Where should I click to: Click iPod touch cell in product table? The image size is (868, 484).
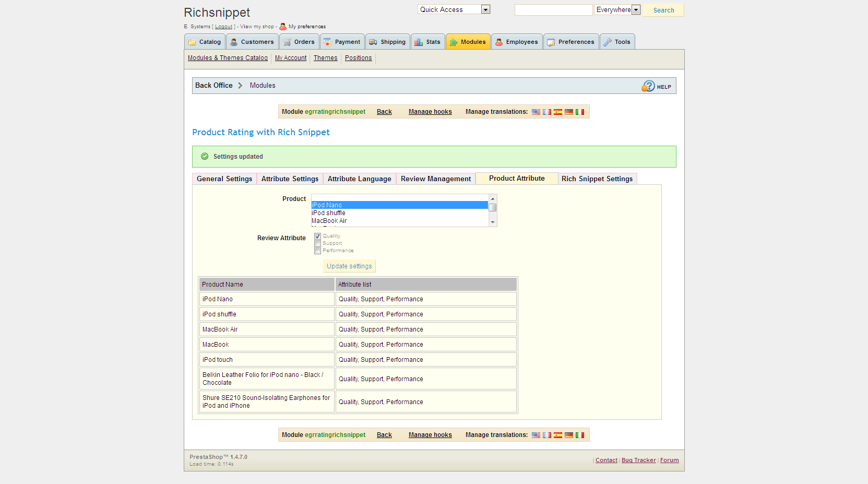(267, 360)
